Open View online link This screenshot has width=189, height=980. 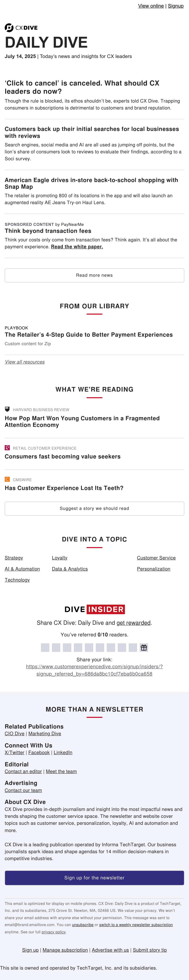[151, 6]
